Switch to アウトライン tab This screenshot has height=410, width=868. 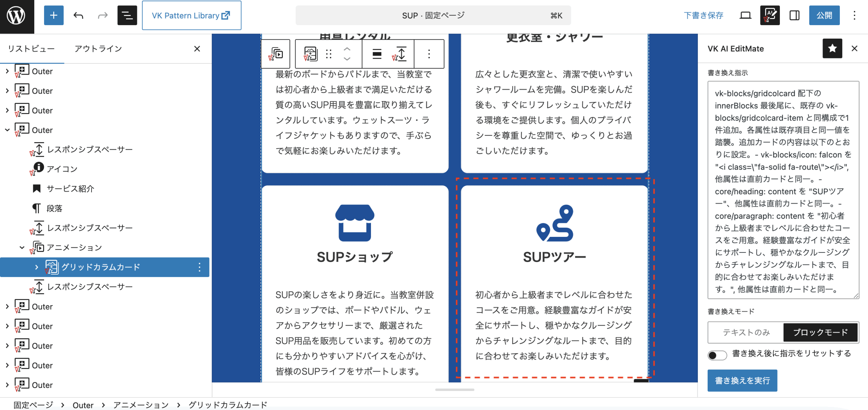(x=98, y=49)
